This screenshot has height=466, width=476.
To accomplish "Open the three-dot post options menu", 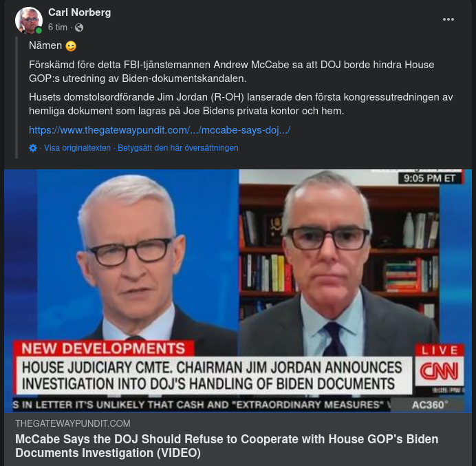I will 448,19.
